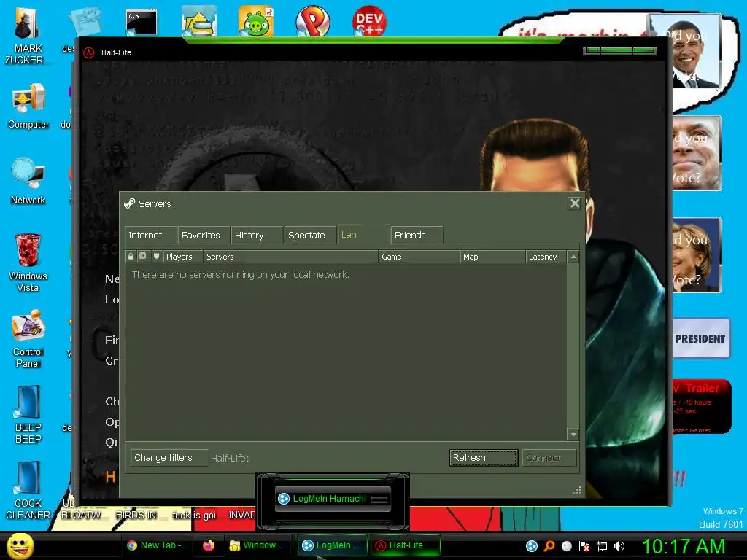
Task: Click the 10:17 AM taskbar clock
Action: pos(684,546)
